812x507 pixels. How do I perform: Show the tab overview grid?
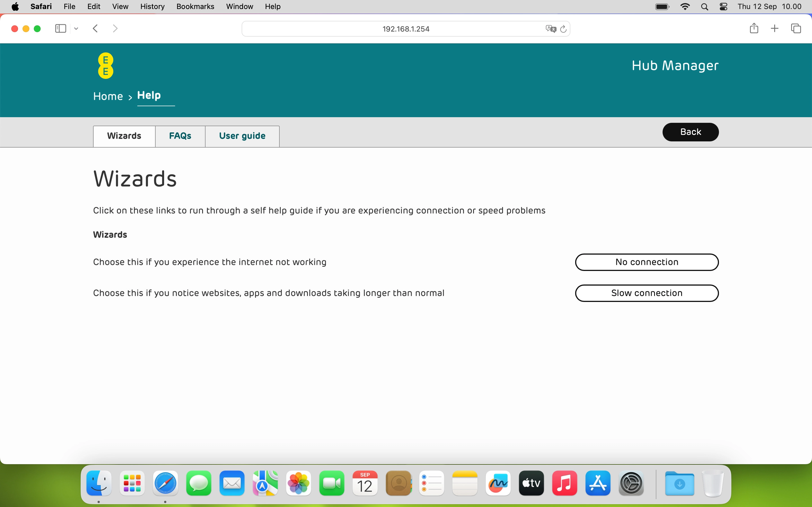click(796, 28)
